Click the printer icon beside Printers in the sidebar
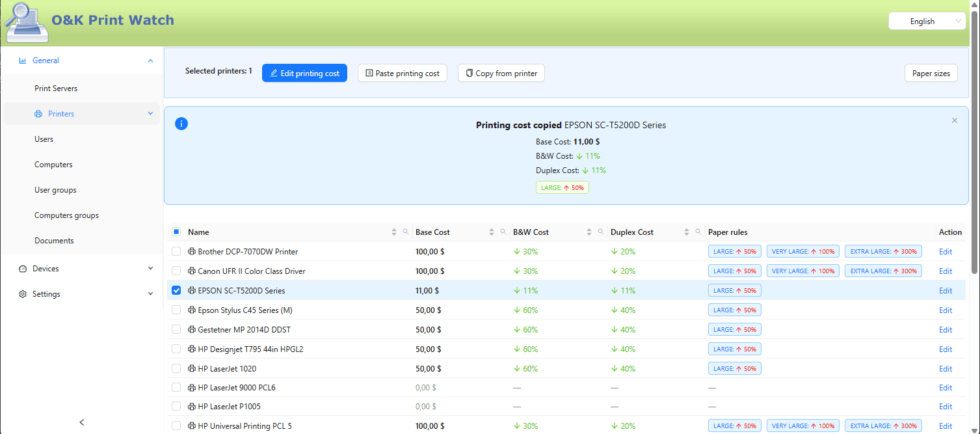 coord(38,114)
